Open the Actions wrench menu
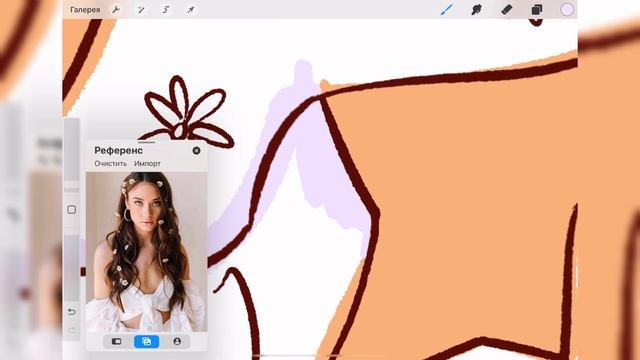The image size is (640, 360). (x=116, y=9)
